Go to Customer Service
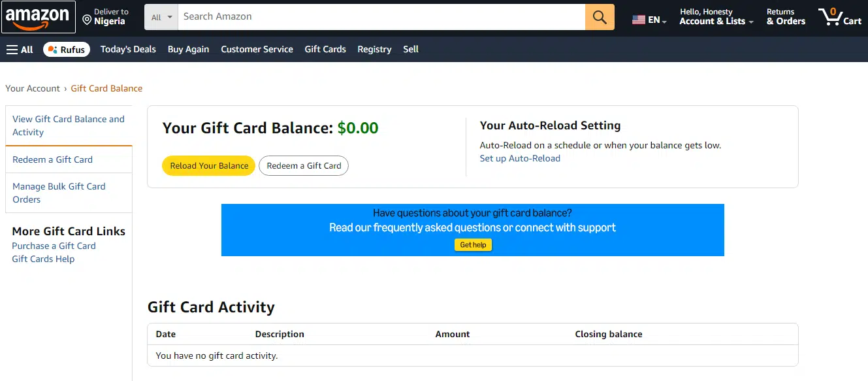This screenshot has width=868, height=381. click(x=257, y=50)
